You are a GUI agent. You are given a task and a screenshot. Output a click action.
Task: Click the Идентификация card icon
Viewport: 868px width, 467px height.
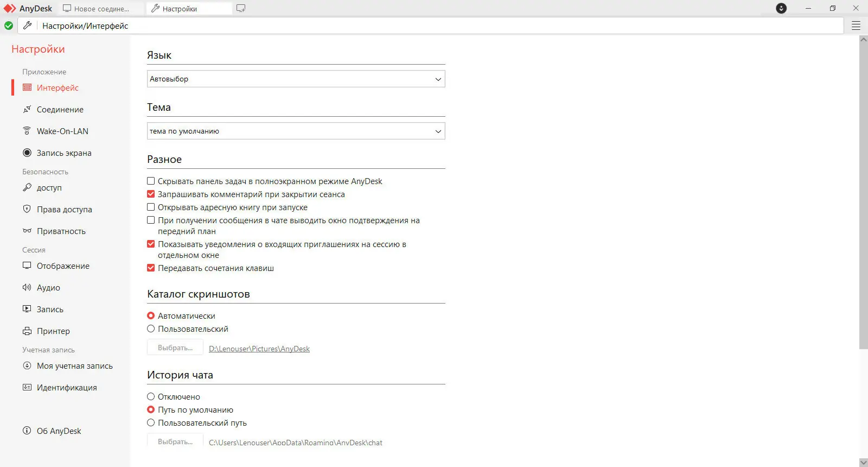[x=27, y=387]
